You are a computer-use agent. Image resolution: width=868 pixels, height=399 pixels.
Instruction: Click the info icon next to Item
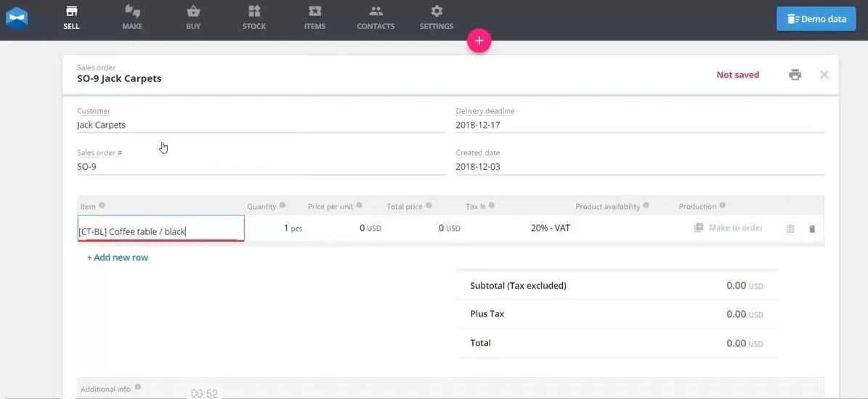pyautogui.click(x=102, y=205)
